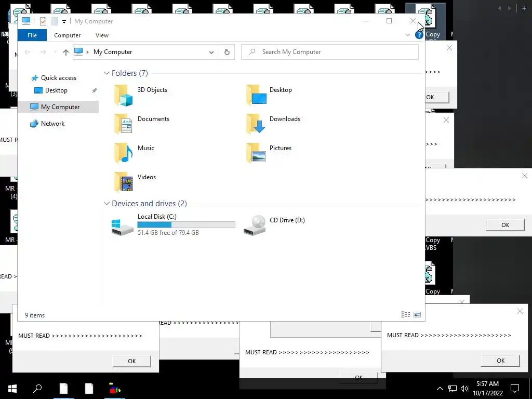Image resolution: width=532 pixels, height=399 pixels.
Task: Select Desktop under Quick access
Action: click(56, 90)
